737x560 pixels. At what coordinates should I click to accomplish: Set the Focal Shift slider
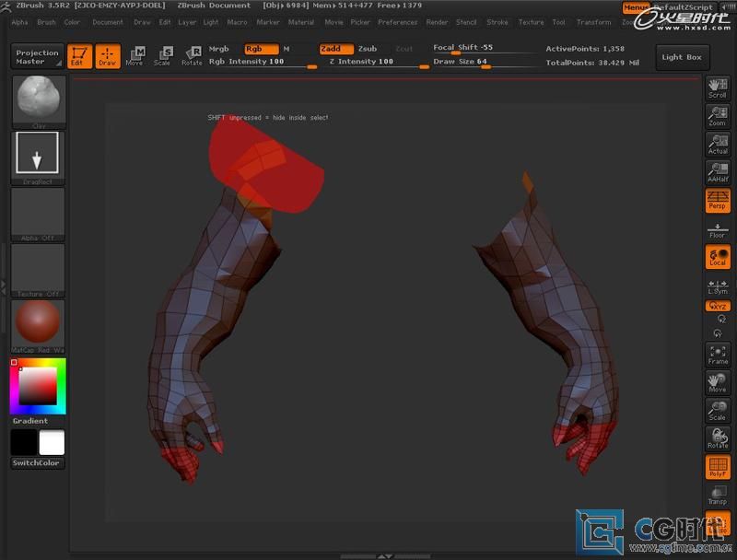pyautogui.click(x=485, y=49)
